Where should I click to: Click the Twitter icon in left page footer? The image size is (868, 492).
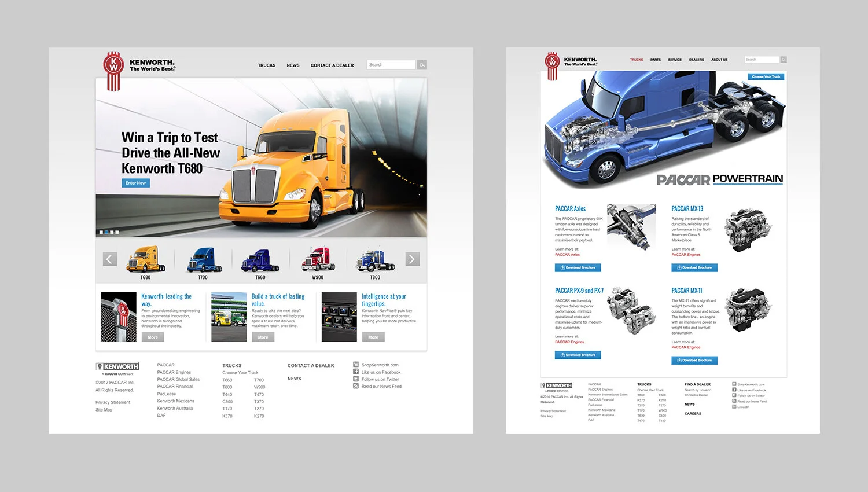click(x=356, y=379)
